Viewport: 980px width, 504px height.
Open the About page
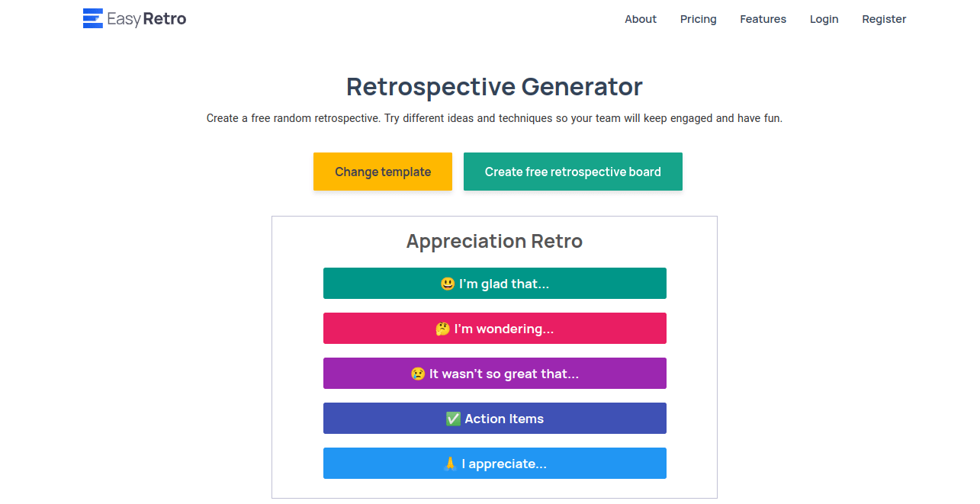coord(640,19)
